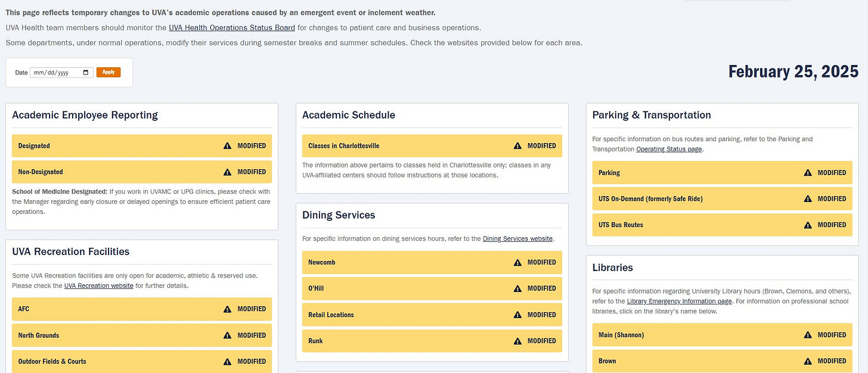Expand the Outdoor Fields & Courts row

click(142, 361)
